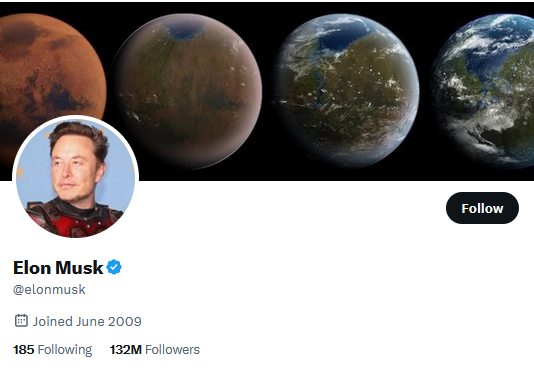Click the Earth-like planet at the banner's right edge

484,91
